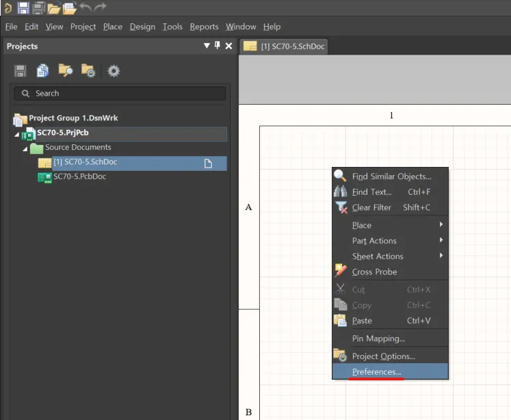
Task: Click the Redo arrow in top toolbar
Action: point(101,7)
